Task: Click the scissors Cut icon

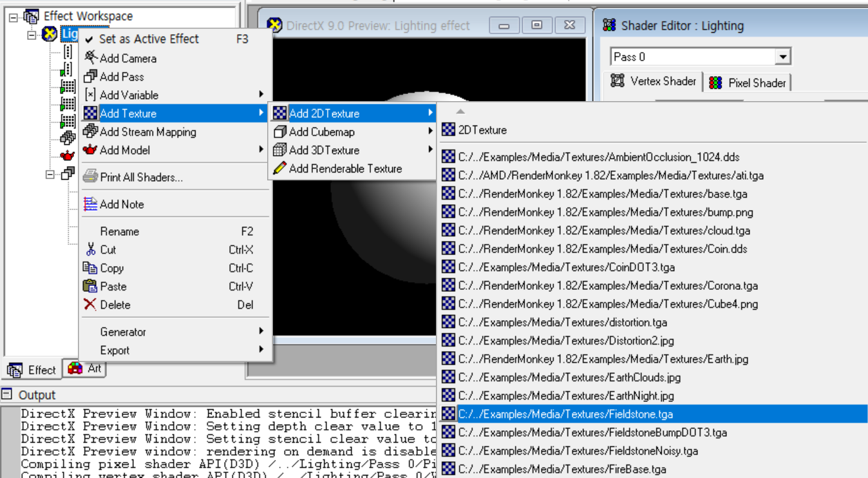Action: 91,249
